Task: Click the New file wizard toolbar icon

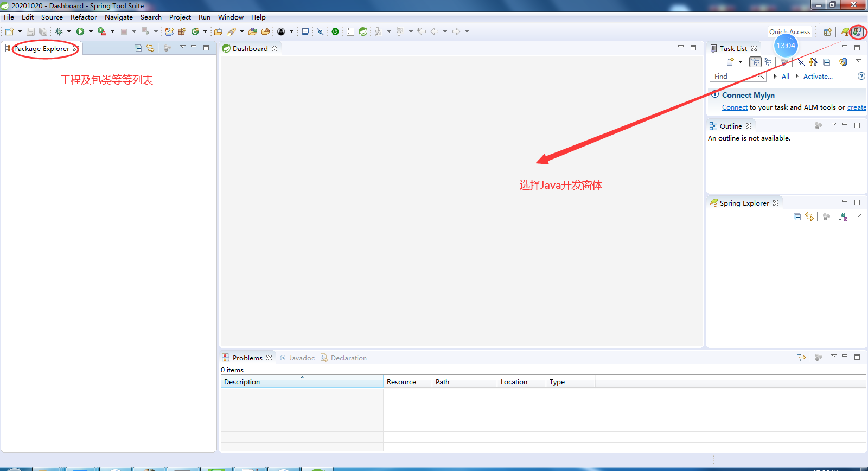Action: coord(9,31)
